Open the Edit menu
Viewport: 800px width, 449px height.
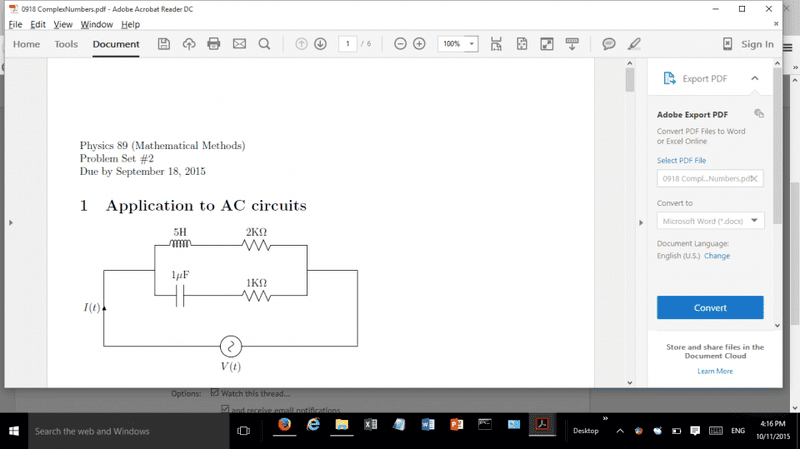[x=38, y=24]
